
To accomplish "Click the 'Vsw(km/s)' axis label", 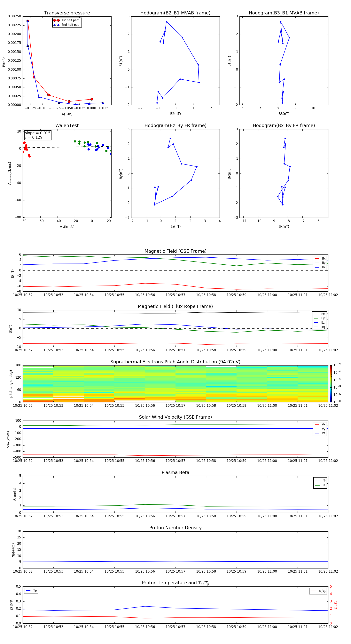I will pyautogui.click(x=8, y=439).
